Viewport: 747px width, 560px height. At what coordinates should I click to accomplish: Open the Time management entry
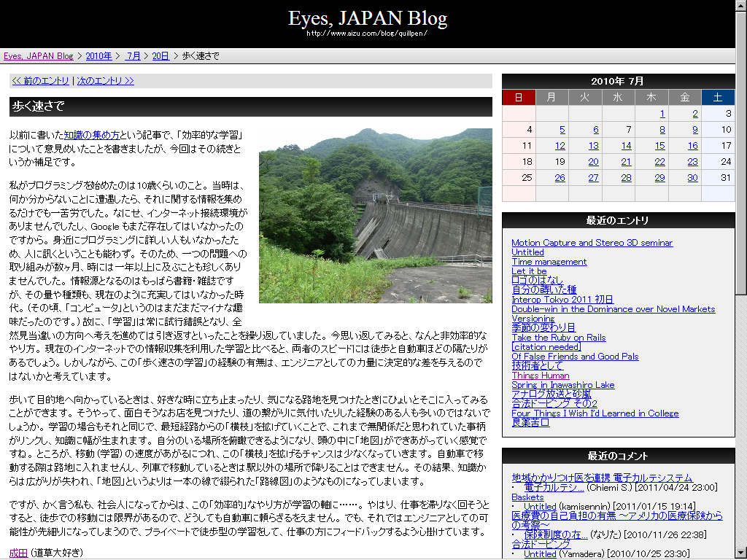point(549,262)
